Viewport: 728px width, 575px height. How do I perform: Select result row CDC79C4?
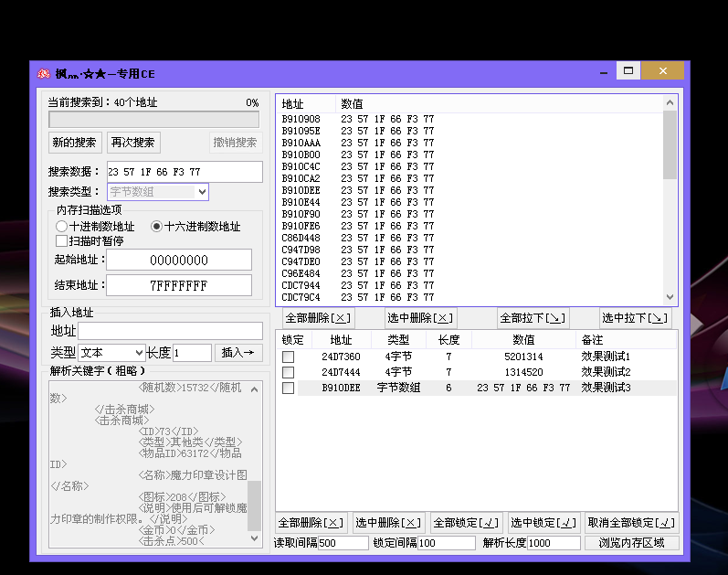(470, 297)
